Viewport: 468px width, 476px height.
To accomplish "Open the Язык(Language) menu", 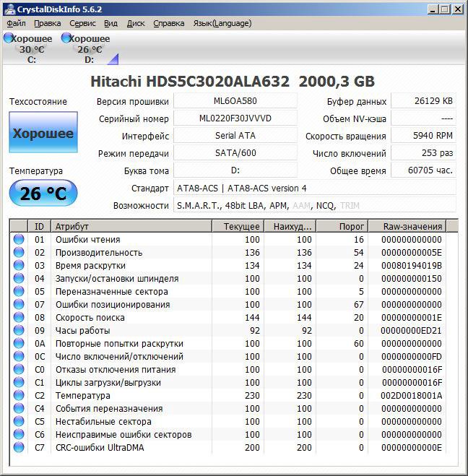I will [x=222, y=23].
